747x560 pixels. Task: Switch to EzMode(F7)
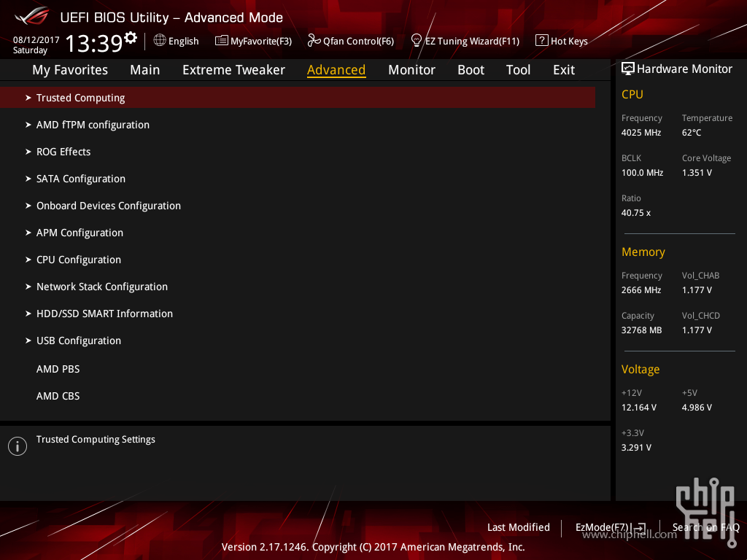(x=611, y=528)
